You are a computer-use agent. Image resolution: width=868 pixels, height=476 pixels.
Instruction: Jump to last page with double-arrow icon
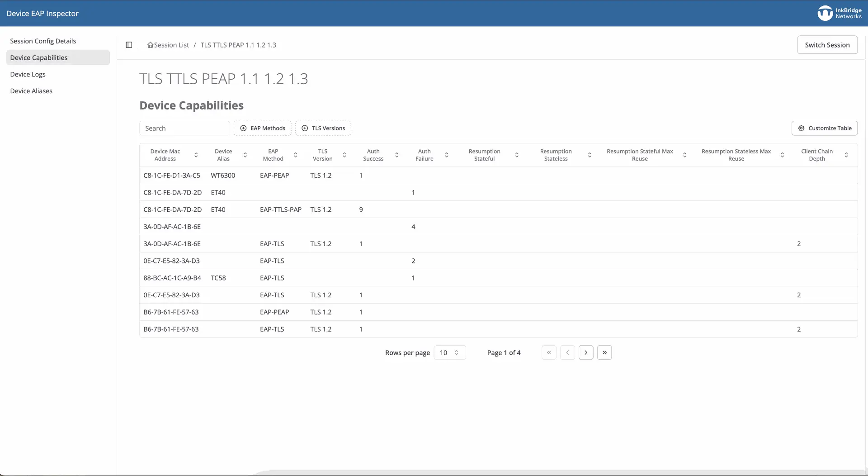pos(604,352)
